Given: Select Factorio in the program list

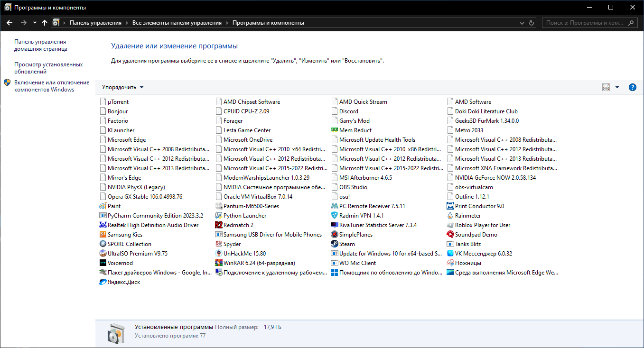Looking at the screenshot, I should tap(114, 121).
